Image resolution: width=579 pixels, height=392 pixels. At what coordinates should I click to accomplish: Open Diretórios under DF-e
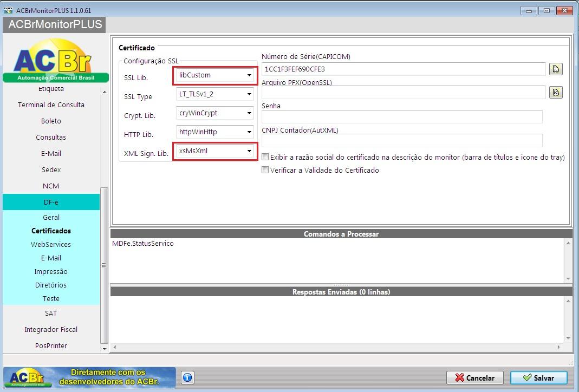click(51, 285)
